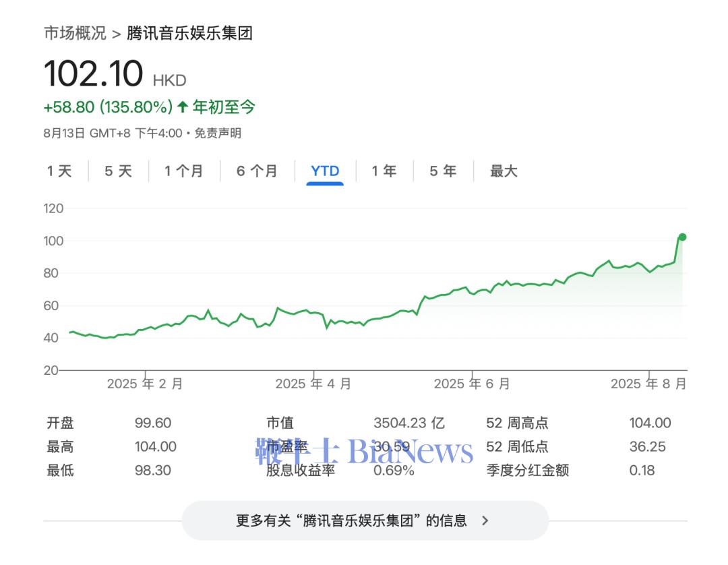Screen dimensions: 728x565
Task: Click the 季度分红金额 label
Action: coord(527,471)
